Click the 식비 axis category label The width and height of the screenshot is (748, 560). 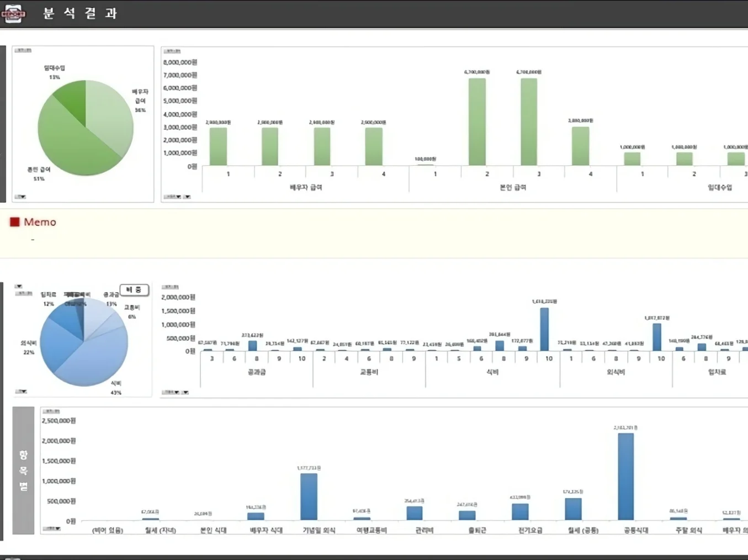[x=492, y=372]
